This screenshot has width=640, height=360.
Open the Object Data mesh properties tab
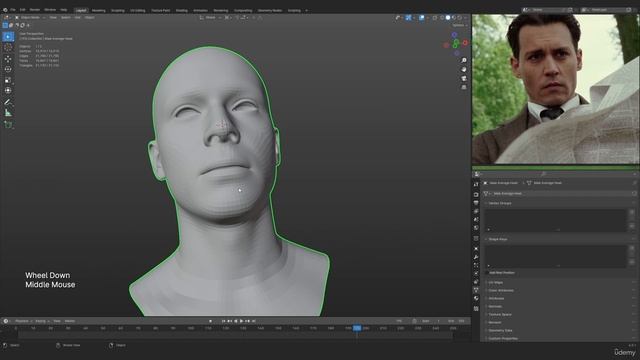476,290
